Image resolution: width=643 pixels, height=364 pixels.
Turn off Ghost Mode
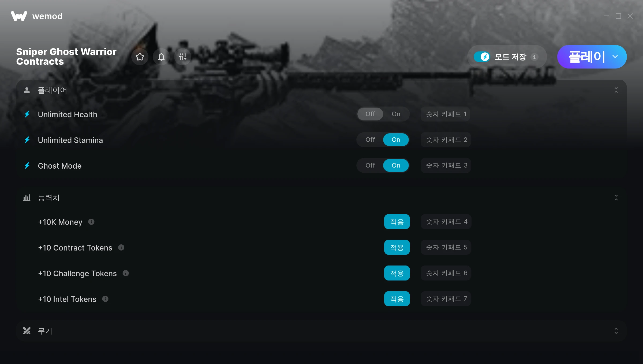click(370, 165)
